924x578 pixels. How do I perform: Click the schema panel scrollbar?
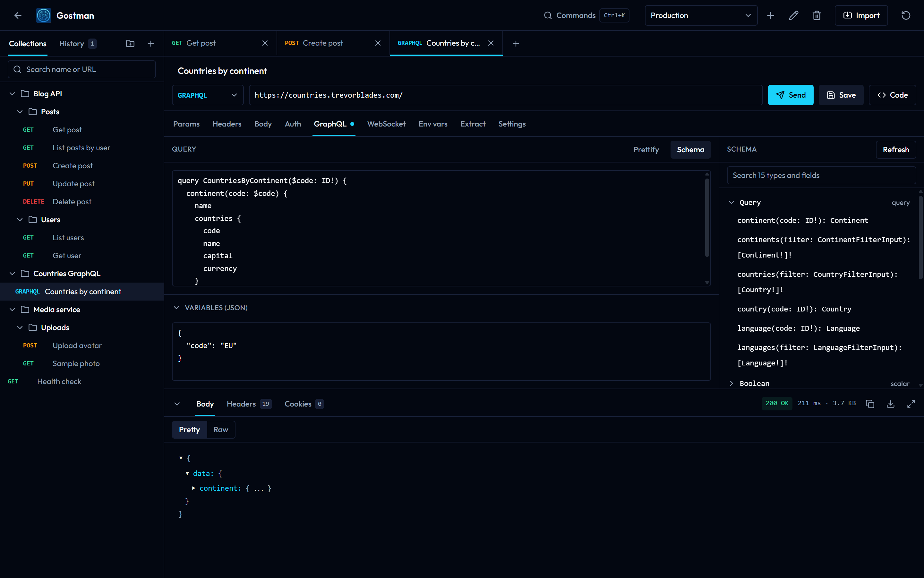[920, 237]
